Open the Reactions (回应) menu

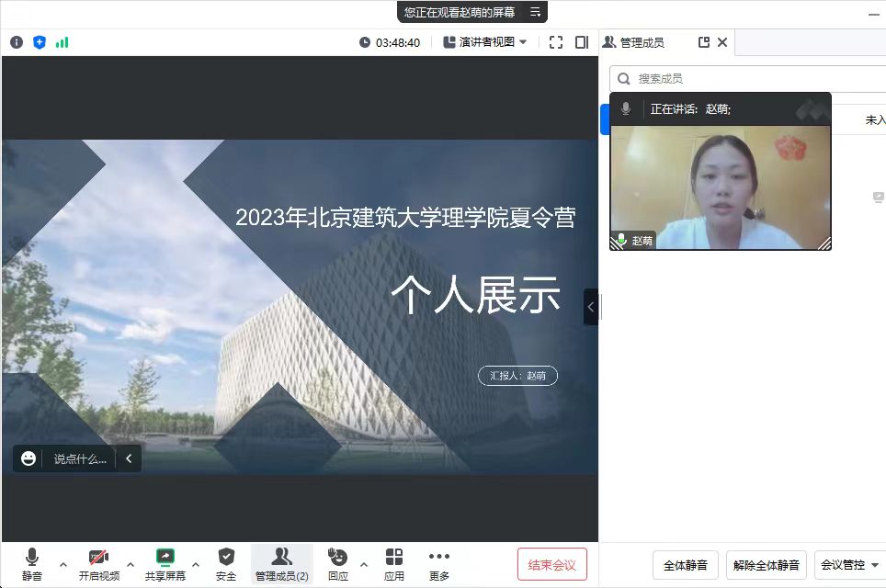(338, 563)
